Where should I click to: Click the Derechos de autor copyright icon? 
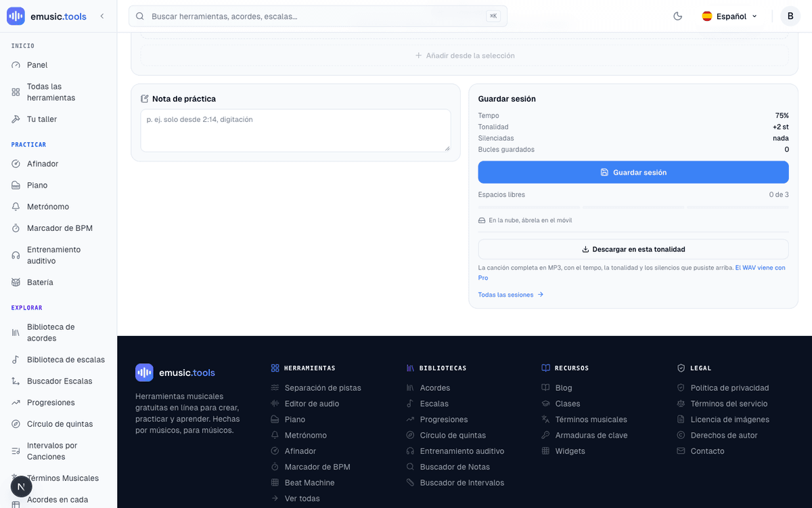(681, 436)
